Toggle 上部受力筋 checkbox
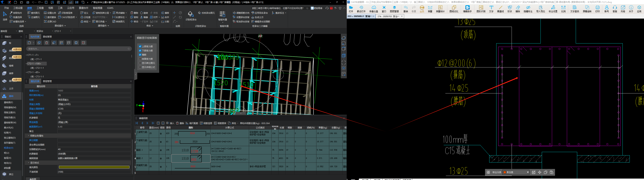 point(140,46)
